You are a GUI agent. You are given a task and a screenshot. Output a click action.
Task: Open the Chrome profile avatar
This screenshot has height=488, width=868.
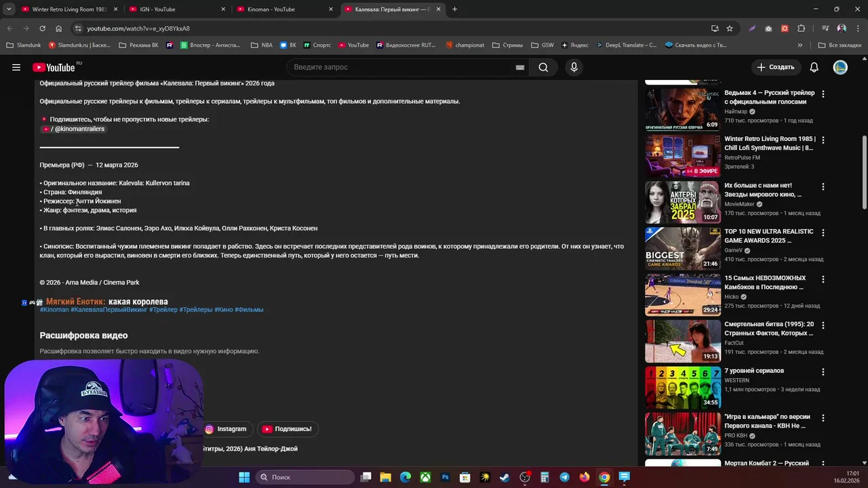pos(842,28)
